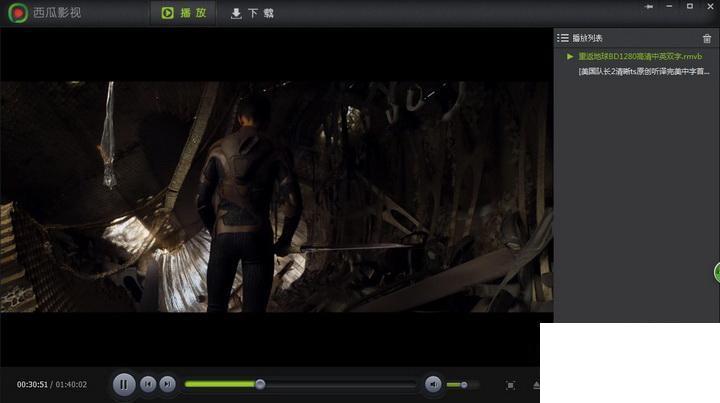Image resolution: width=720 pixels, height=403 pixels.
Task: Click the playback progress slider handle
Action: (260, 384)
